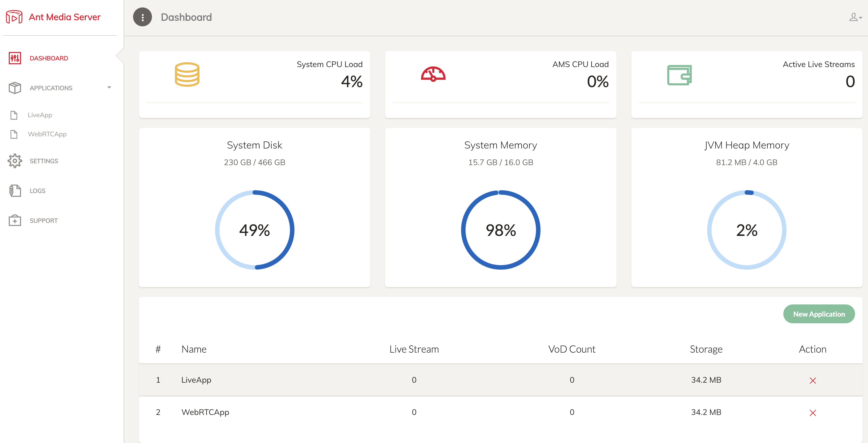
Task: Open WebRTCApp link in applications table
Action: [x=205, y=412]
